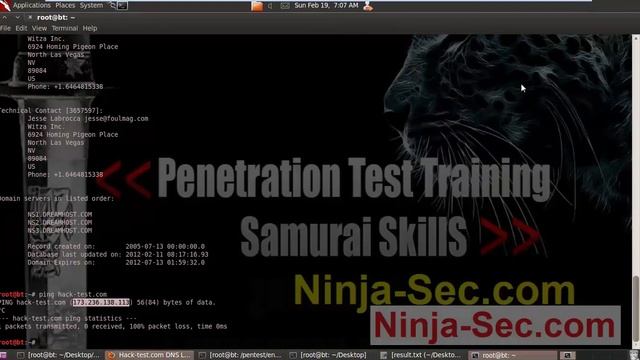The image size is (640, 360).
Task: Open the Places menu
Action: pyautogui.click(x=65, y=5)
